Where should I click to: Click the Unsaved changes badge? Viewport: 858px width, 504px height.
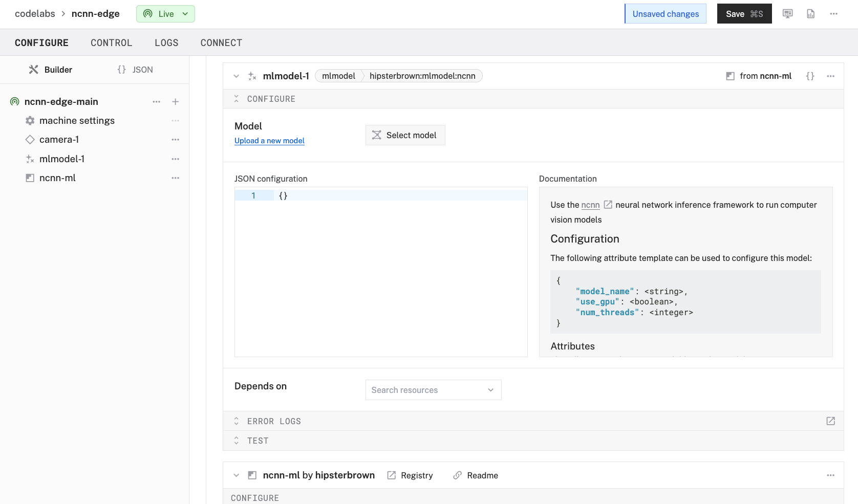[666, 14]
